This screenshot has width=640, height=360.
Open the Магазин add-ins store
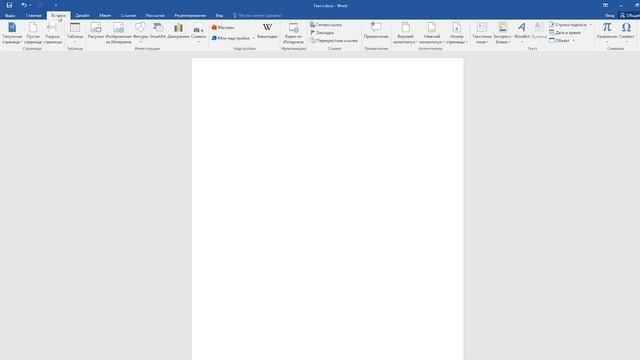[223, 27]
